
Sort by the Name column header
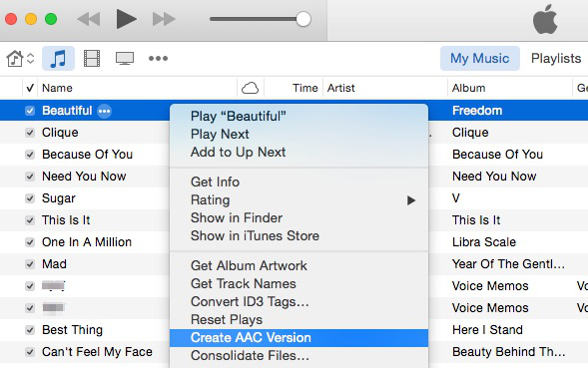(x=57, y=88)
